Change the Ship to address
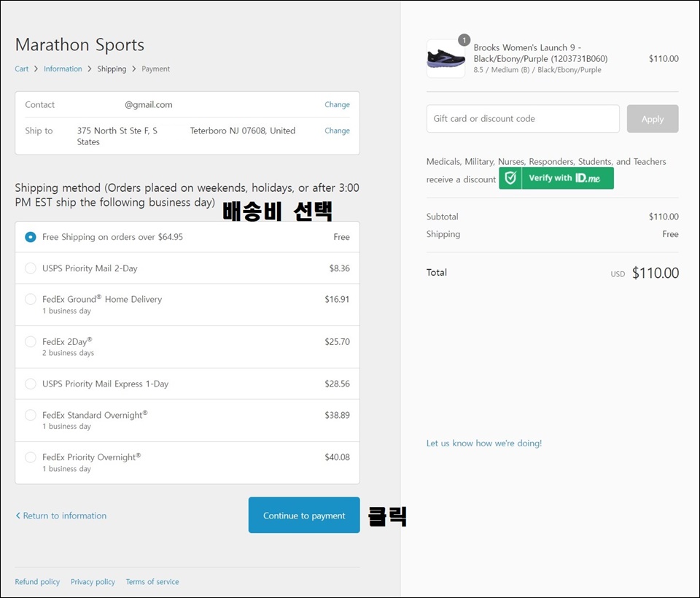The width and height of the screenshot is (700, 598). (337, 131)
